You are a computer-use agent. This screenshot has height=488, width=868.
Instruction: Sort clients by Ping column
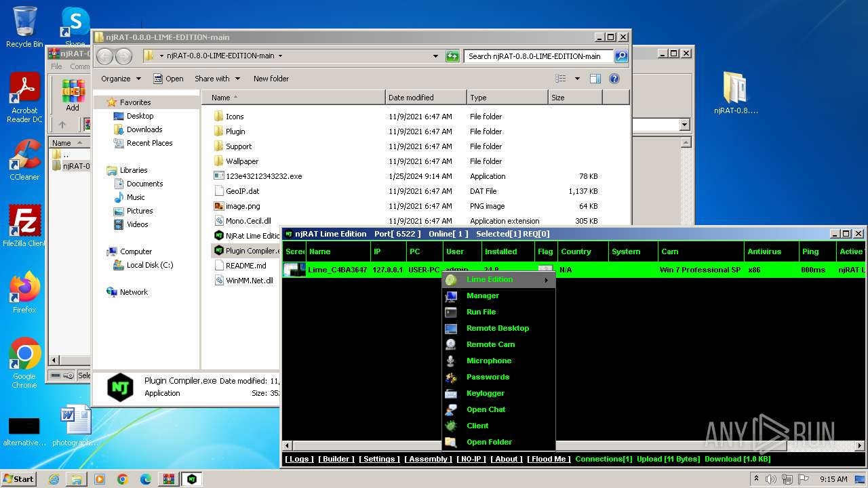(817, 251)
